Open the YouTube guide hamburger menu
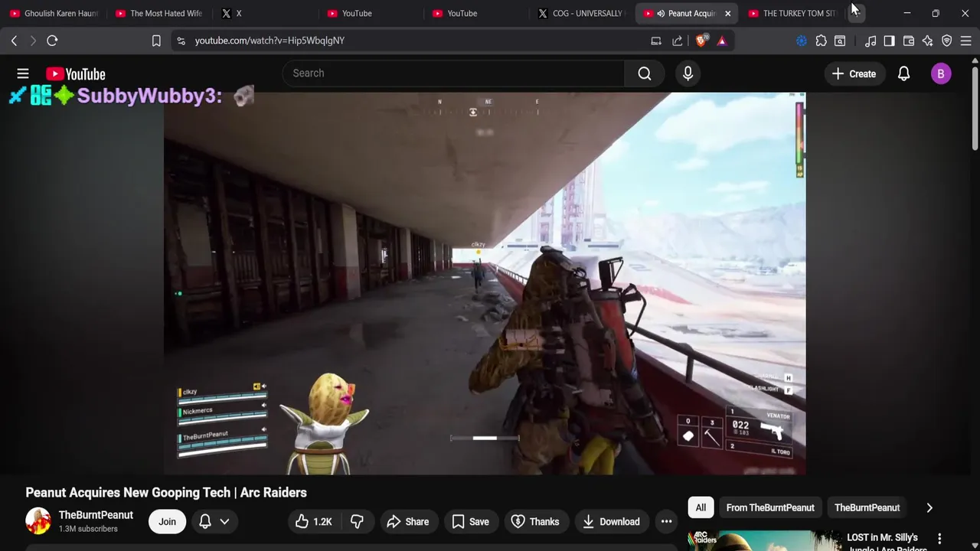The image size is (980, 551). point(23,73)
